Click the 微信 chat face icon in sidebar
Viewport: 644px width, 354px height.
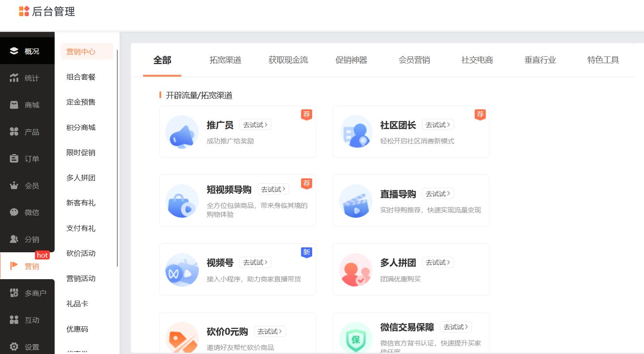point(14,212)
